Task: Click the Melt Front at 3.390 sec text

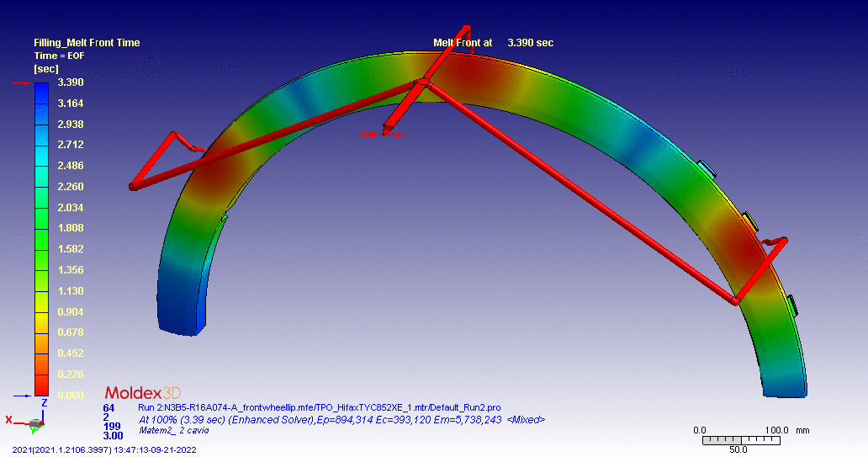Action: click(493, 43)
